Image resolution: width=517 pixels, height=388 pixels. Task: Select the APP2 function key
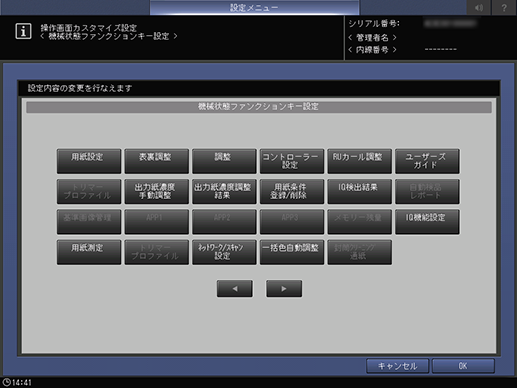pos(224,222)
